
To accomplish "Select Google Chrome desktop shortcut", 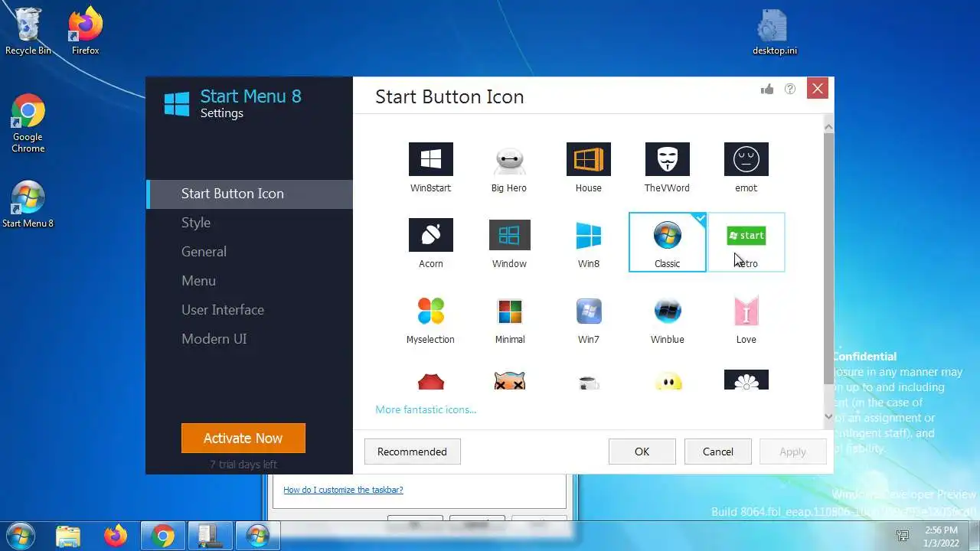I will click(28, 124).
